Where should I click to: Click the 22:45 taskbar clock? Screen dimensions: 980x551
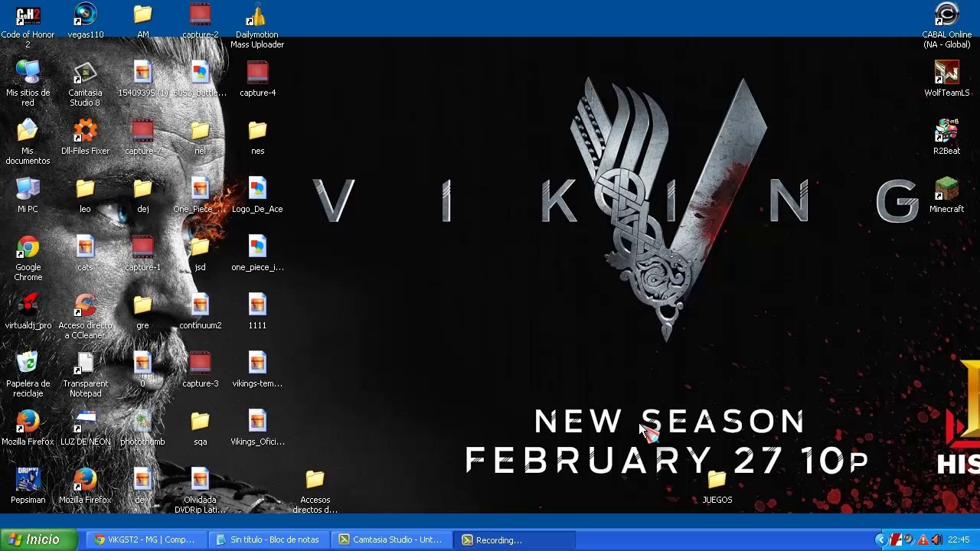[959, 540]
